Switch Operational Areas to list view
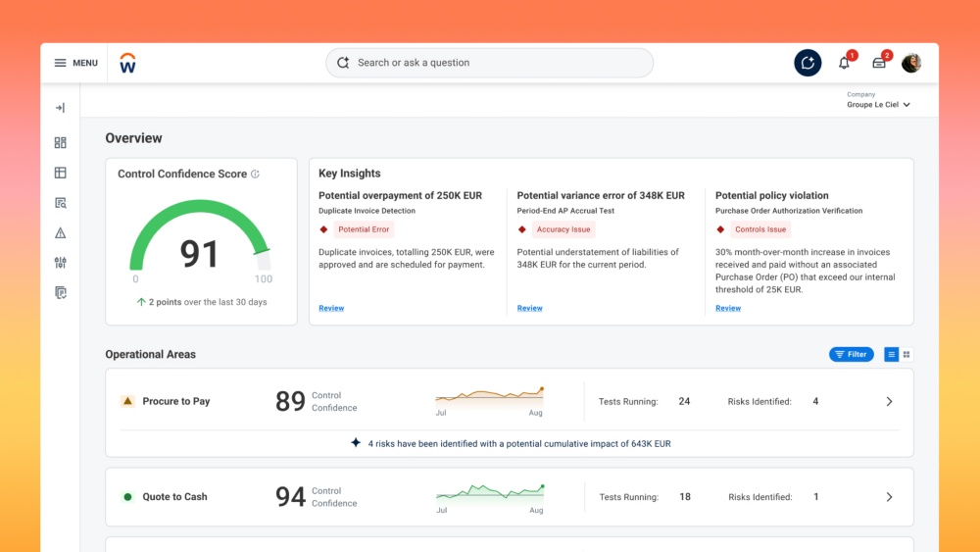Screen dimensions: 980x552 click(892, 354)
